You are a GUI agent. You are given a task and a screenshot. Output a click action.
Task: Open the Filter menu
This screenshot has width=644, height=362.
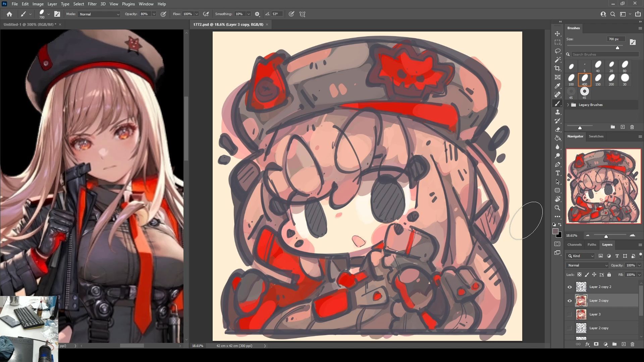click(92, 4)
